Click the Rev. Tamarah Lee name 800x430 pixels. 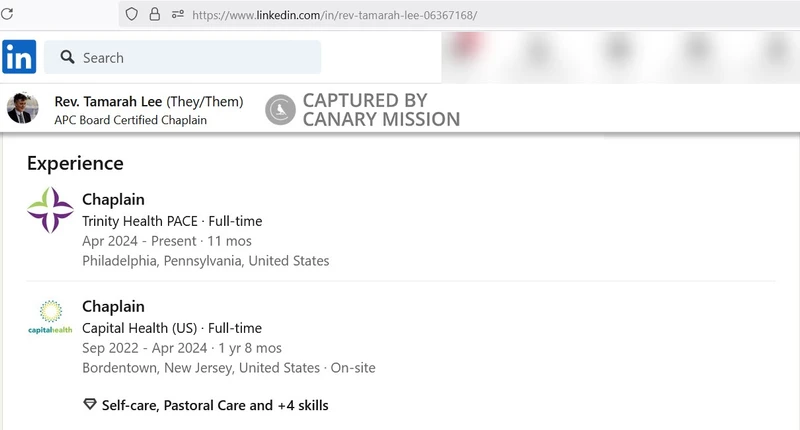pyautogui.click(x=108, y=102)
